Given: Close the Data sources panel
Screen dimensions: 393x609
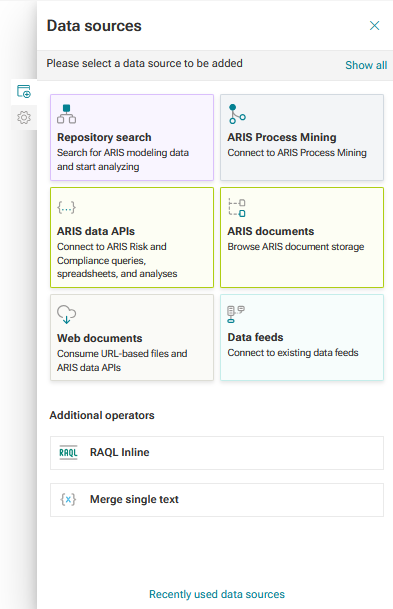Looking at the screenshot, I should tap(374, 26).
